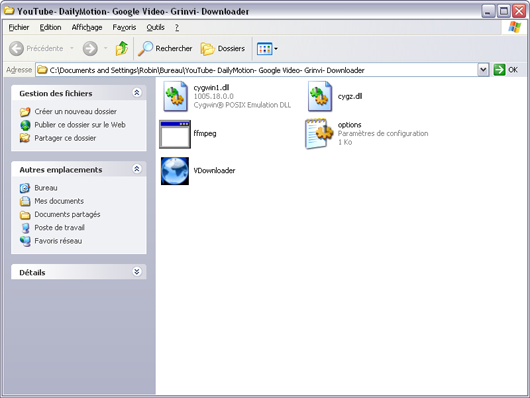Expand the Détails panel
The image size is (530, 398).
137,272
